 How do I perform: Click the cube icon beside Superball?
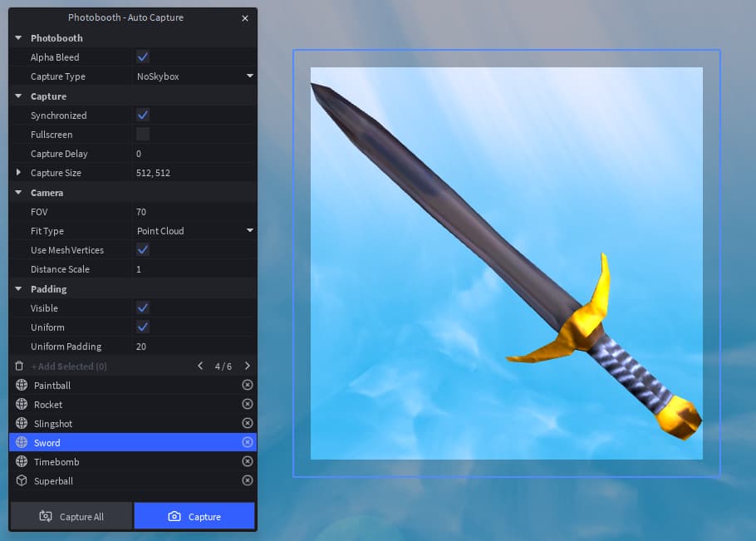(22, 480)
